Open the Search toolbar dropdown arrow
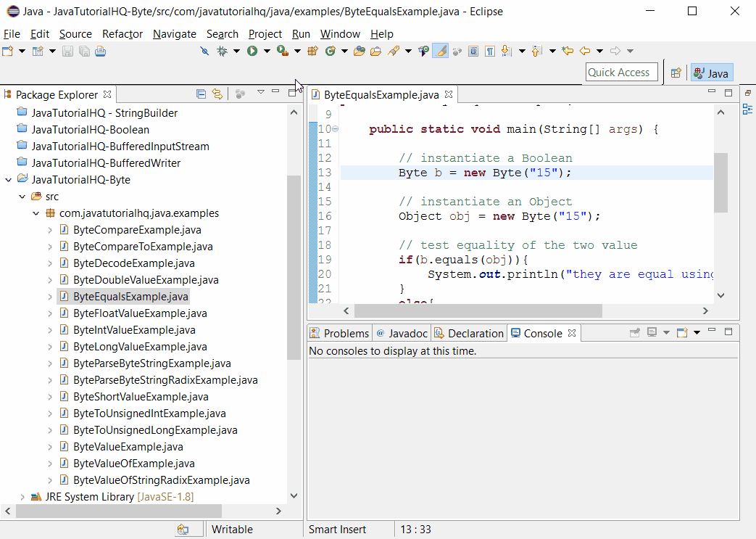Image resolution: width=756 pixels, height=539 pixels. [x=408, y=52]
